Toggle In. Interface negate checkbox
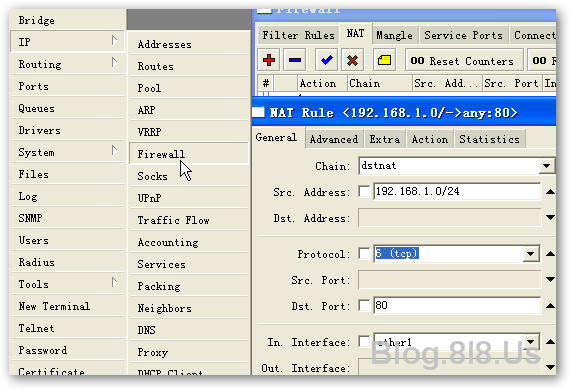 pos(364,342)
